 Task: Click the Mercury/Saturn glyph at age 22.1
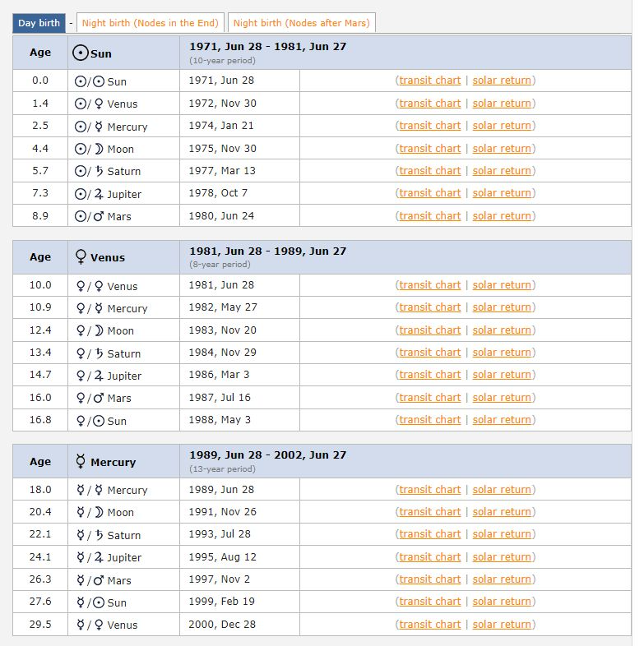89,535
